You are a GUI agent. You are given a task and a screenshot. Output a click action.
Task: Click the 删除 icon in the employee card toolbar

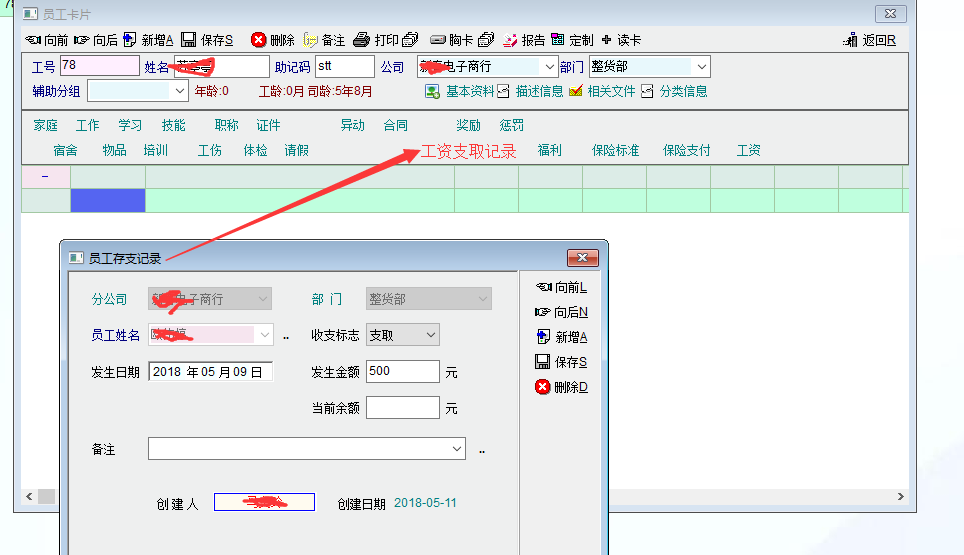259,40
